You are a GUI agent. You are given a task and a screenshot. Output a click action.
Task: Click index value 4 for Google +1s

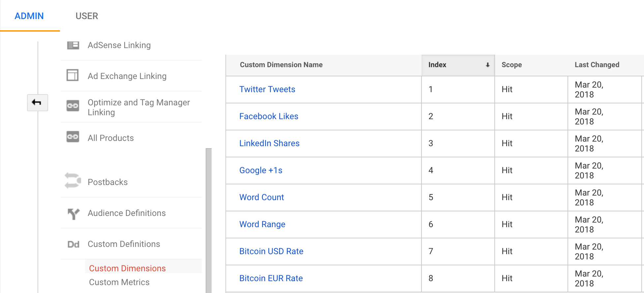[x=431, y=170]
